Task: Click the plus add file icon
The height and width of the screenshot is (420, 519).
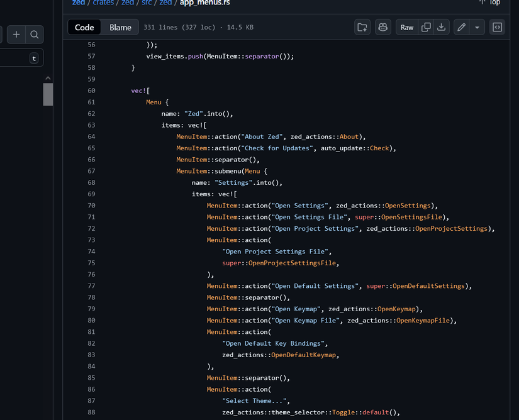Action: coord(16,35)
